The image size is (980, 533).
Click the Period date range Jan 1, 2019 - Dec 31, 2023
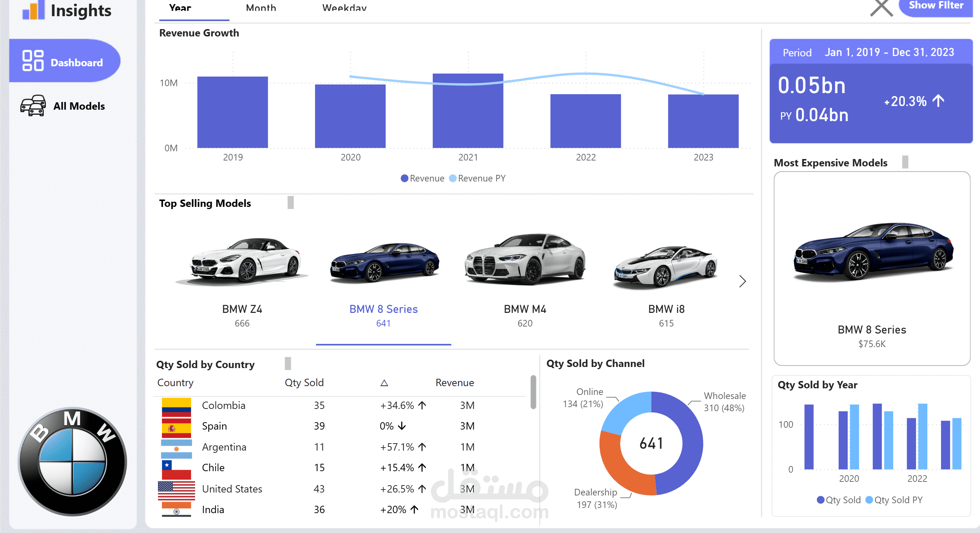tap(889, 52)
